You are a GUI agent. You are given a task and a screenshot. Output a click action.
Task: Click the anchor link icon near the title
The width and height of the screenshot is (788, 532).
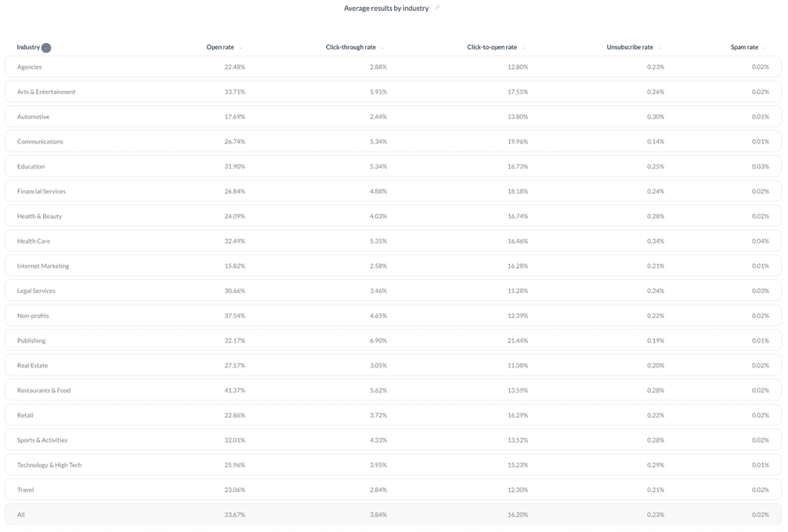pyautogui.click(x=437, y=8)
